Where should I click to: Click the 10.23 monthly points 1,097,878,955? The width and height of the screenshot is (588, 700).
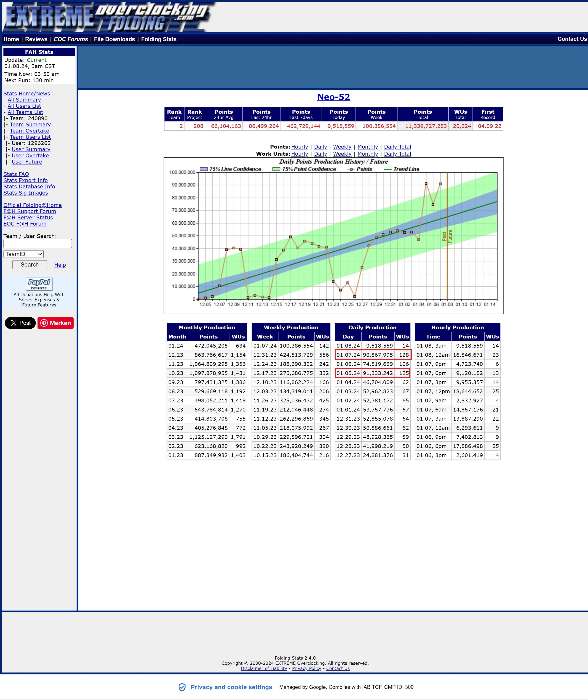[209, 373]
